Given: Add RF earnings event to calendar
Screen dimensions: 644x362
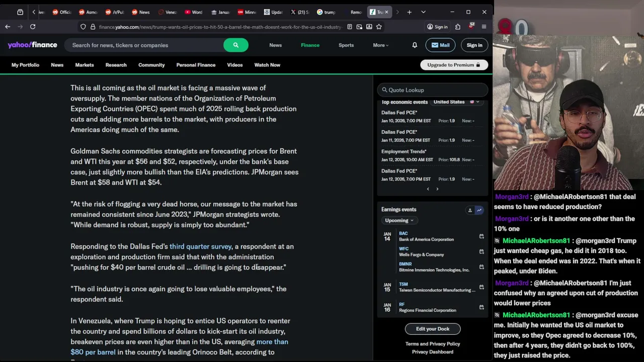Looking at the screenshot, I should (x=481, y=307).
